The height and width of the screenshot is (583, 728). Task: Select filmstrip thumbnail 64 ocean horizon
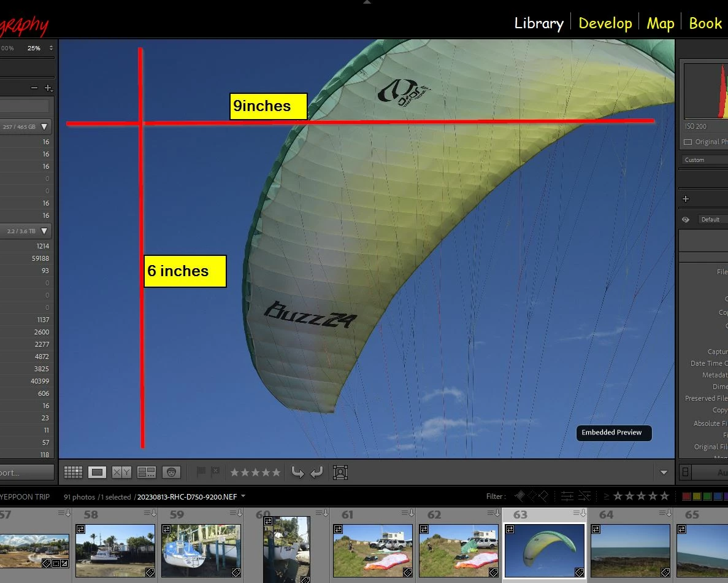[x=630, y=550]
